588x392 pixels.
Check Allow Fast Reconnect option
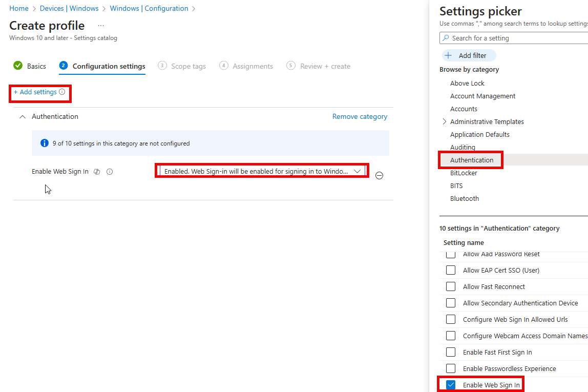pos(451,286)
